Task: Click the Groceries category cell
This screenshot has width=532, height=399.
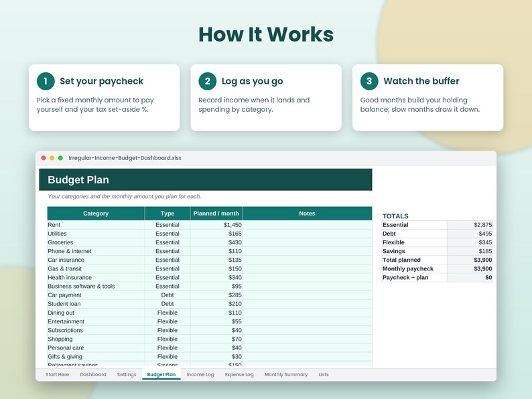Action: 96,242
